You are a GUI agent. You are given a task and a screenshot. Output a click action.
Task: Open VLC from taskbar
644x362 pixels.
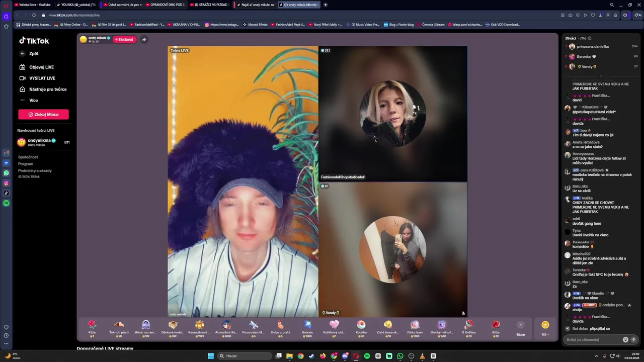point(422,356)
